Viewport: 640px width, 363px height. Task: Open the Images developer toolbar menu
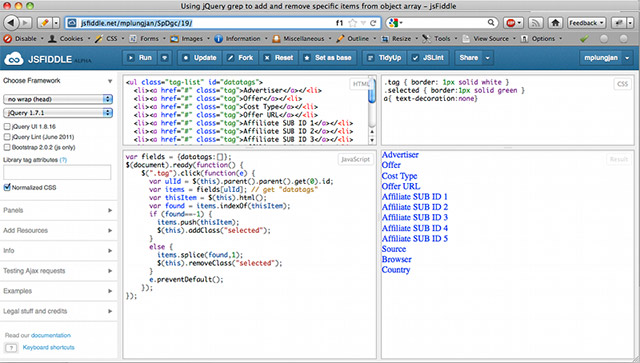(190, 38)
